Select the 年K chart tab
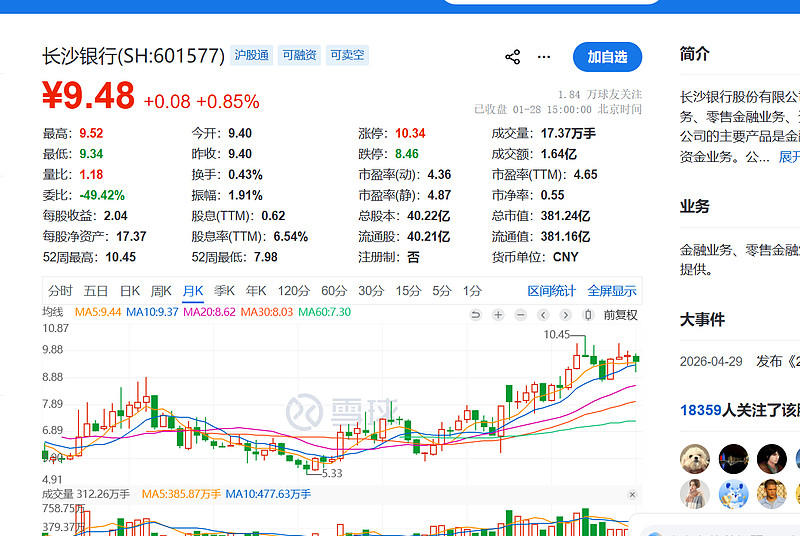This screenshot has width=800, height=536. point(256,291)
